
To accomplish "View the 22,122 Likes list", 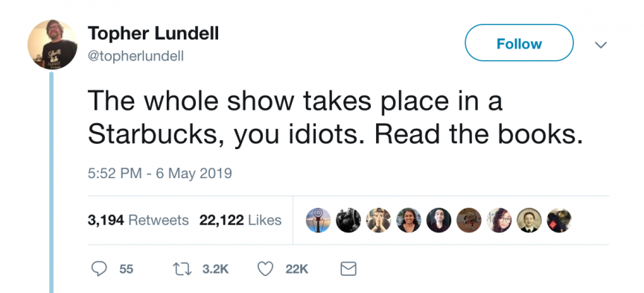I will click(x=240, y=220).
